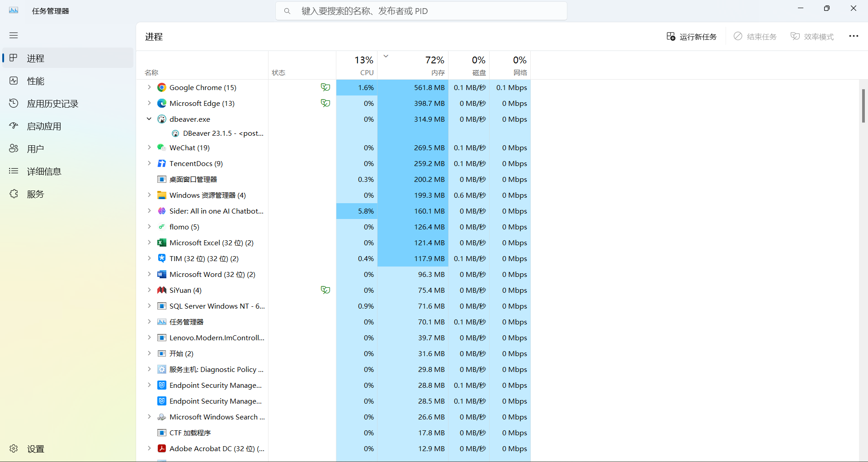Click the dbeaver.exe process icon
The image size is (868, 462).
(162, 119)
